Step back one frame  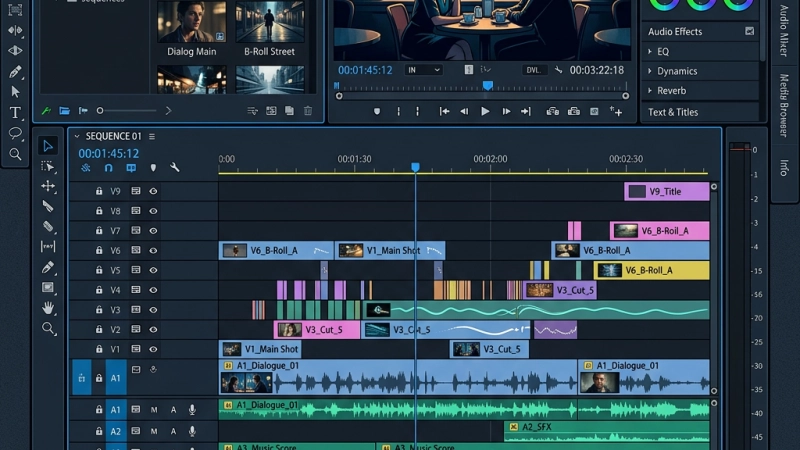click(464, 111)
